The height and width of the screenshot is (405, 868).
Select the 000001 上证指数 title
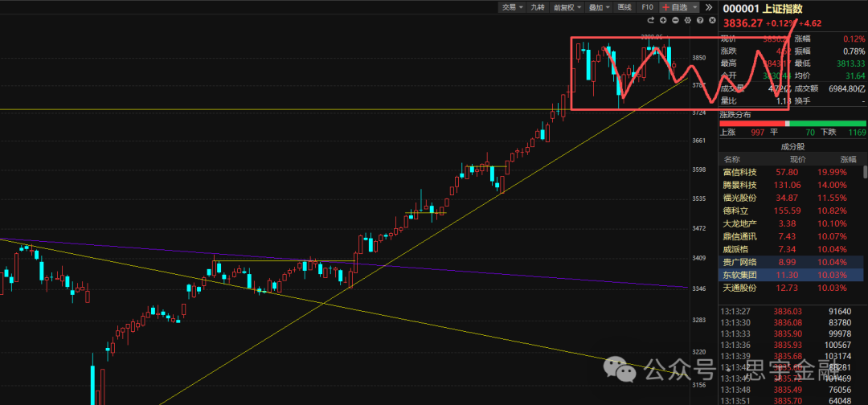(x=762, y=8)
